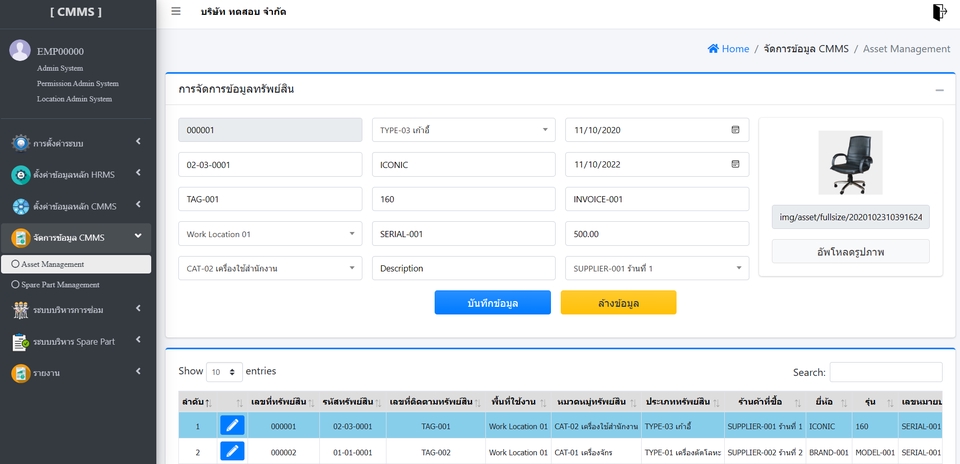
Task: Click the HRMS master data icon
Action: point(21,175)
